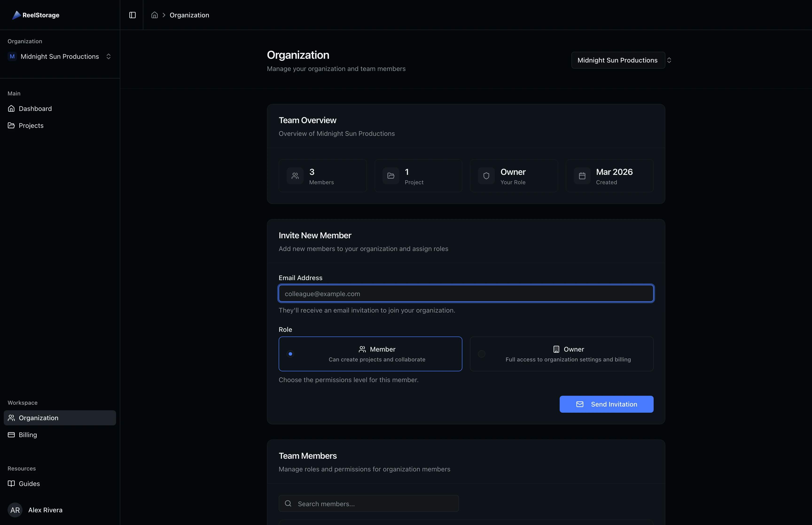The width and height of the screenshot is (812, 525).
Task: Click the Created calendar icon
Action: tap(582, 176)
